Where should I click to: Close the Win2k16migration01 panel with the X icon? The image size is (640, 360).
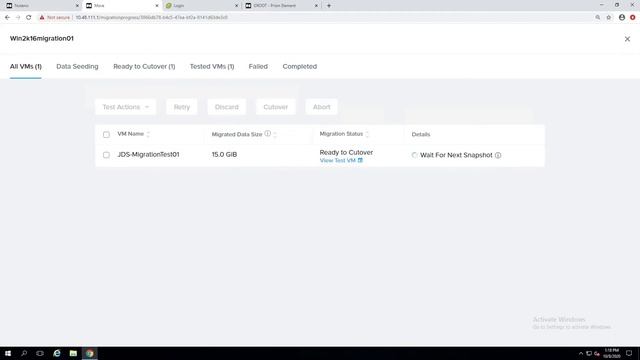tap(627, 39)
